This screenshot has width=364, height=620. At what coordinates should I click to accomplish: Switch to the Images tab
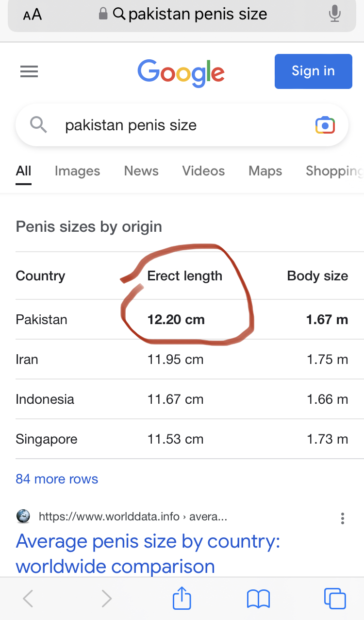click(x=77, y=171)
